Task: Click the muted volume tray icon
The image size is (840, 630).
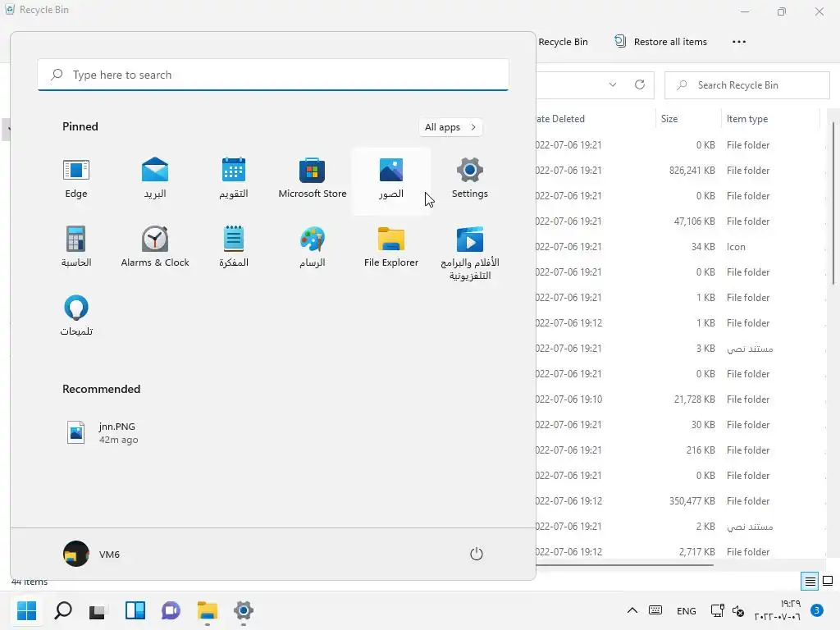Action: [737, 610]
